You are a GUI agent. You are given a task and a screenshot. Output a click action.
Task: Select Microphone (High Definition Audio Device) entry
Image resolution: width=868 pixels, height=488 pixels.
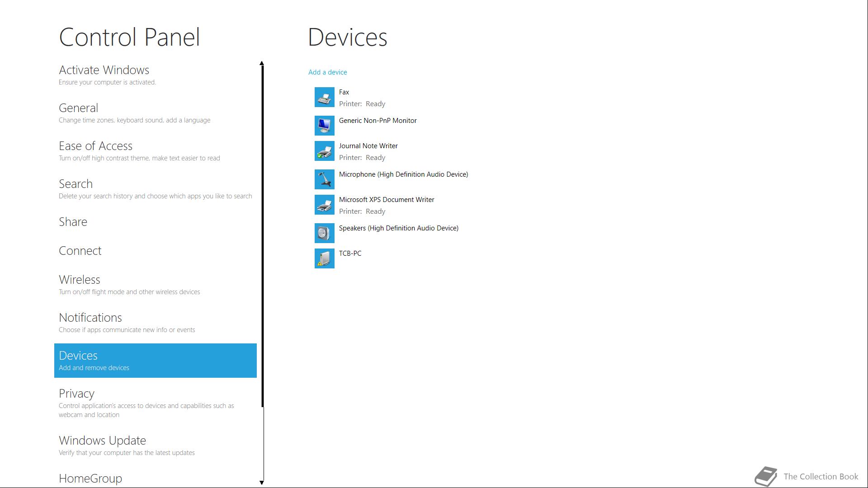(x=404, y=174)
